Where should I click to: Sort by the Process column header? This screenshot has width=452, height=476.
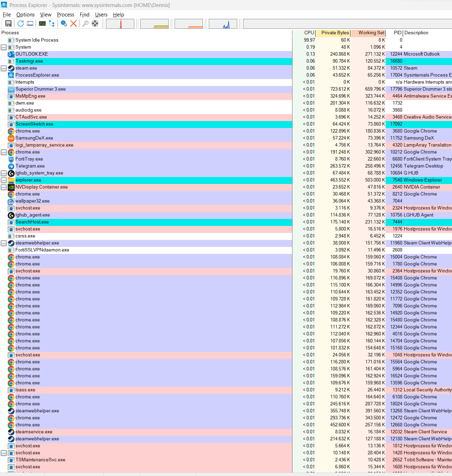click(146, 33)
